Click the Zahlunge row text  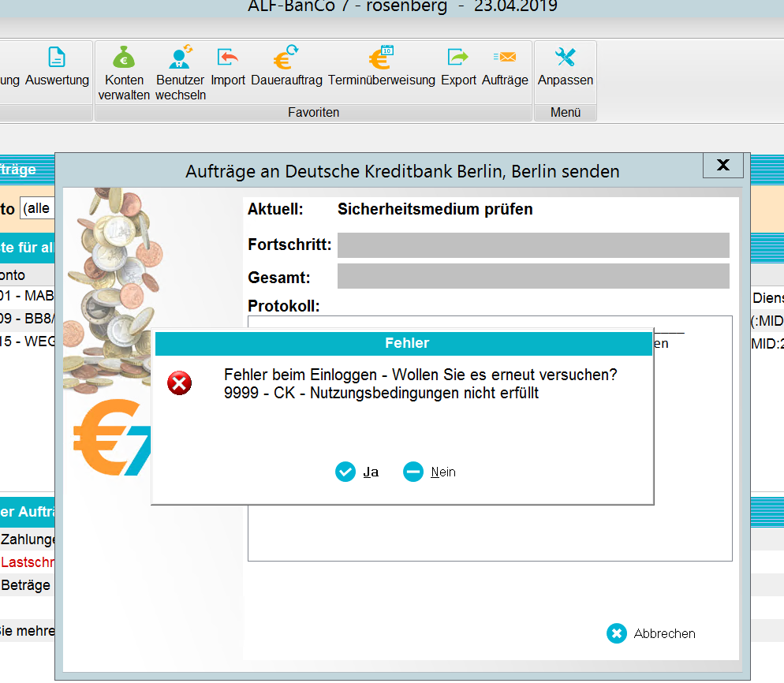[x=28, y=539]
